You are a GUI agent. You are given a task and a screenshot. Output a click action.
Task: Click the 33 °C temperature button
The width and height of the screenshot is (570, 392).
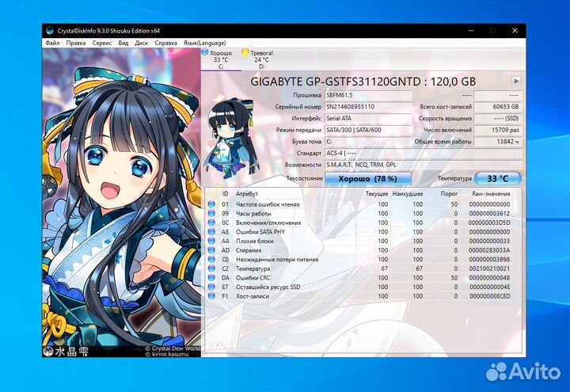498,178
